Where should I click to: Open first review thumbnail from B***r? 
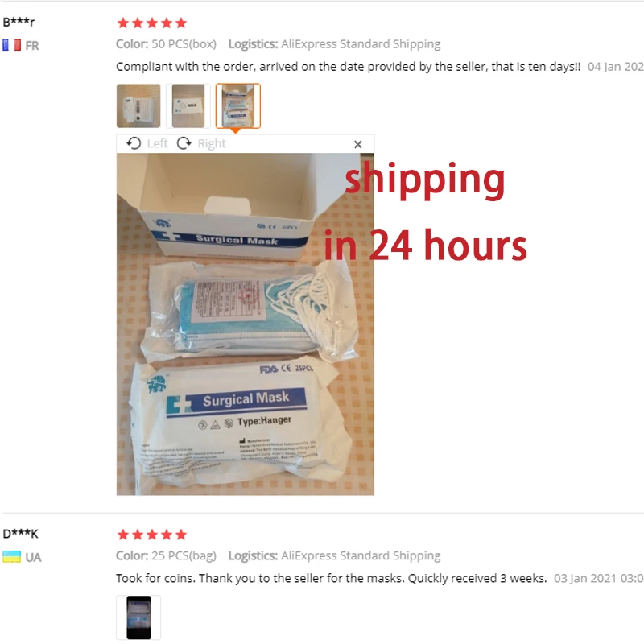138,106
